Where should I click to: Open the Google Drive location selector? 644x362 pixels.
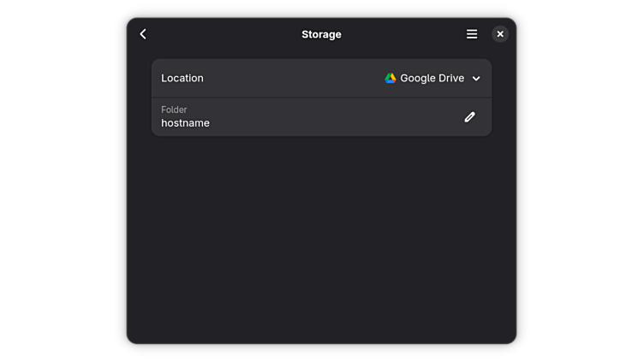[432, 78]
